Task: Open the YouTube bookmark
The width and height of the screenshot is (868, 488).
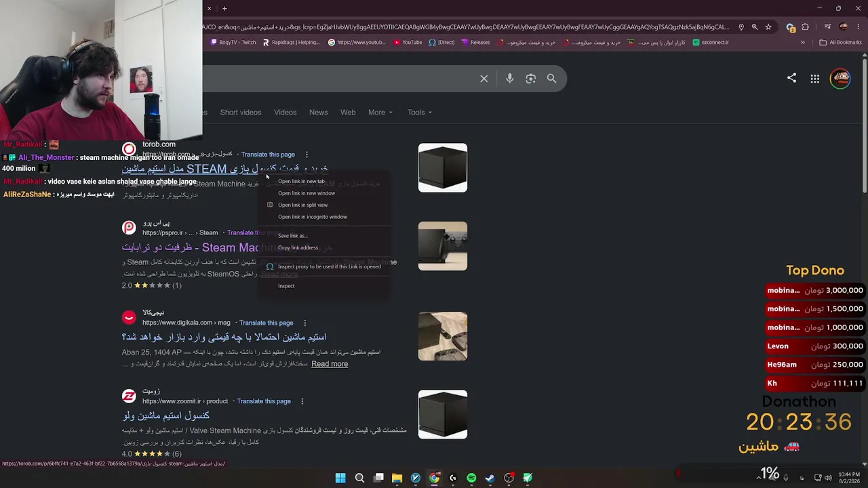Action: (407, 42)
